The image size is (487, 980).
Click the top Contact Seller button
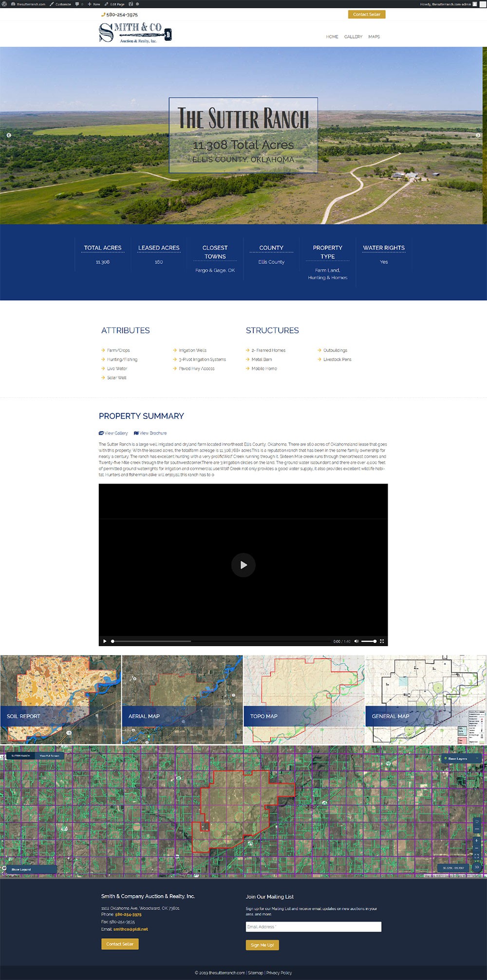pos(367,15)
